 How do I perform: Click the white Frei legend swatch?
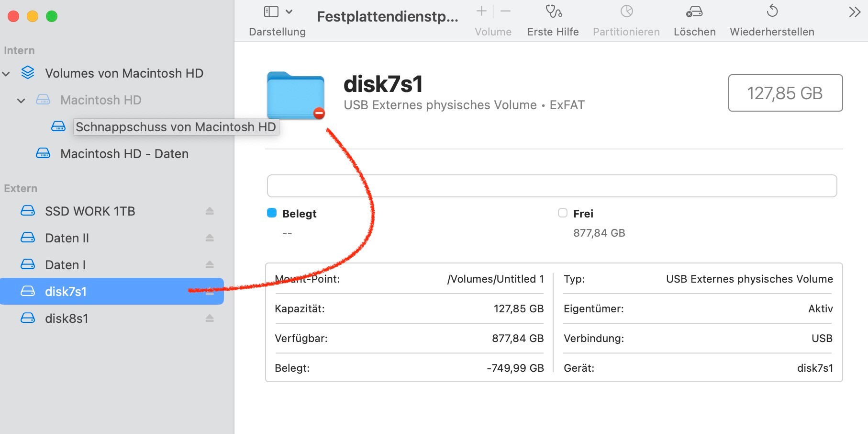[563, 213]
